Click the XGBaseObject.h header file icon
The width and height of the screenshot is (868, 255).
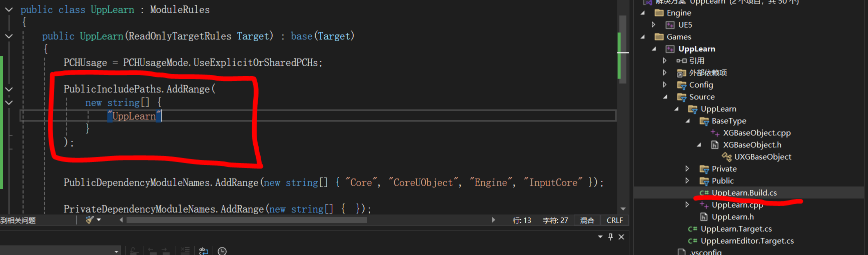click(x=715, y=145)
